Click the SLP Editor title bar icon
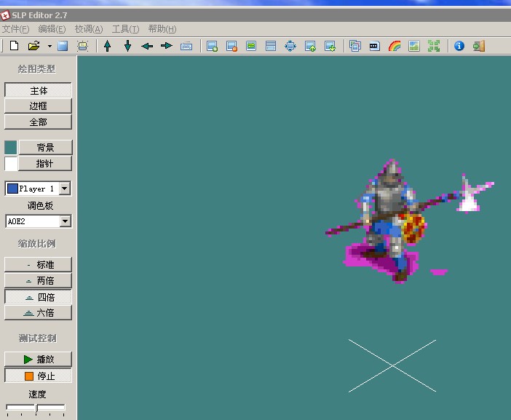Viewport: 511px width, 420px height. click(5, 15)
